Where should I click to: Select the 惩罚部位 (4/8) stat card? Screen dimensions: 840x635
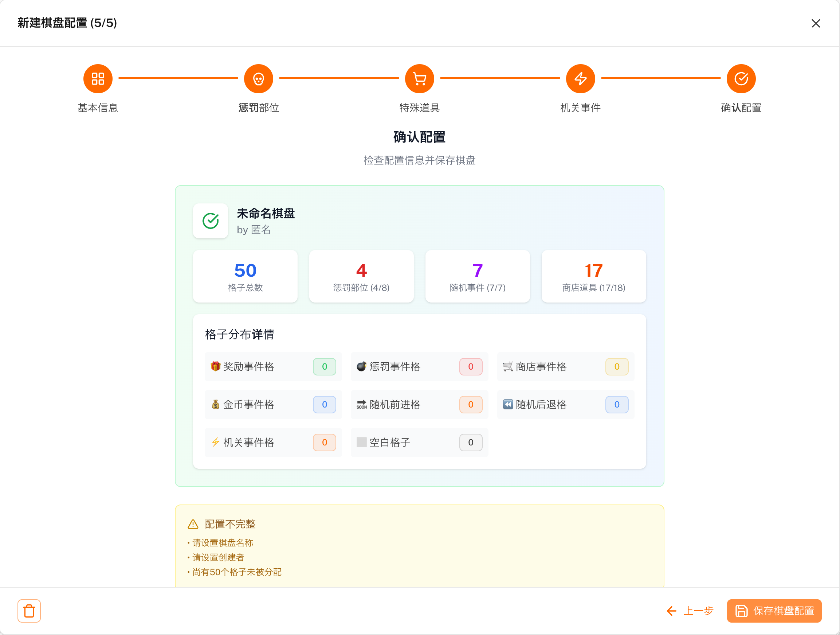click(361, 276)
